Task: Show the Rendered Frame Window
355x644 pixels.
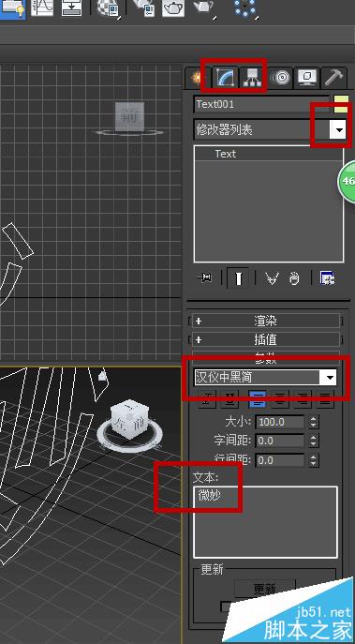Action: 173,8
